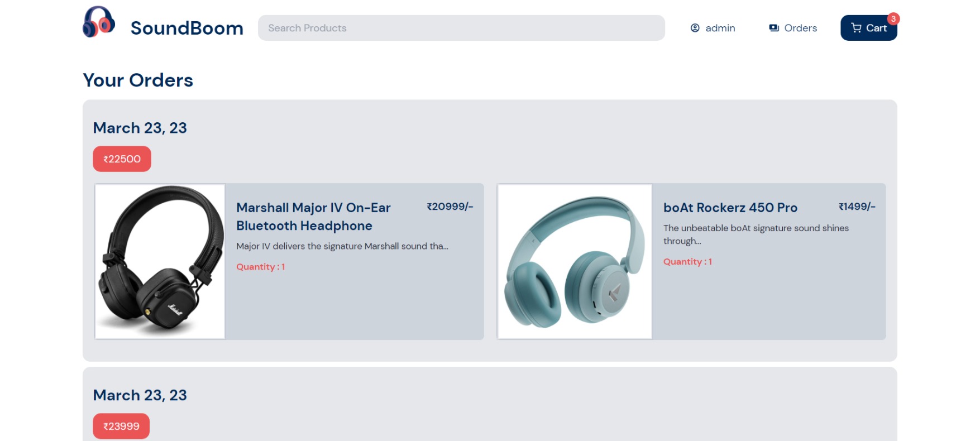The width and height of the screenshot is (980, 441).
Task: Open the boAt Rockerz 450 Pro image
Action: point(575,261)
